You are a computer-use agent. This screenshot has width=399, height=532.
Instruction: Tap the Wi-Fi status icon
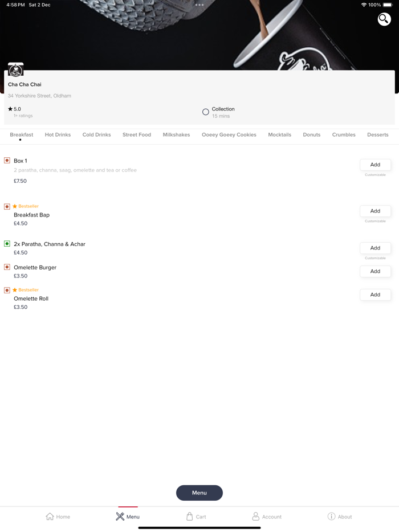[x=364, y=5]
